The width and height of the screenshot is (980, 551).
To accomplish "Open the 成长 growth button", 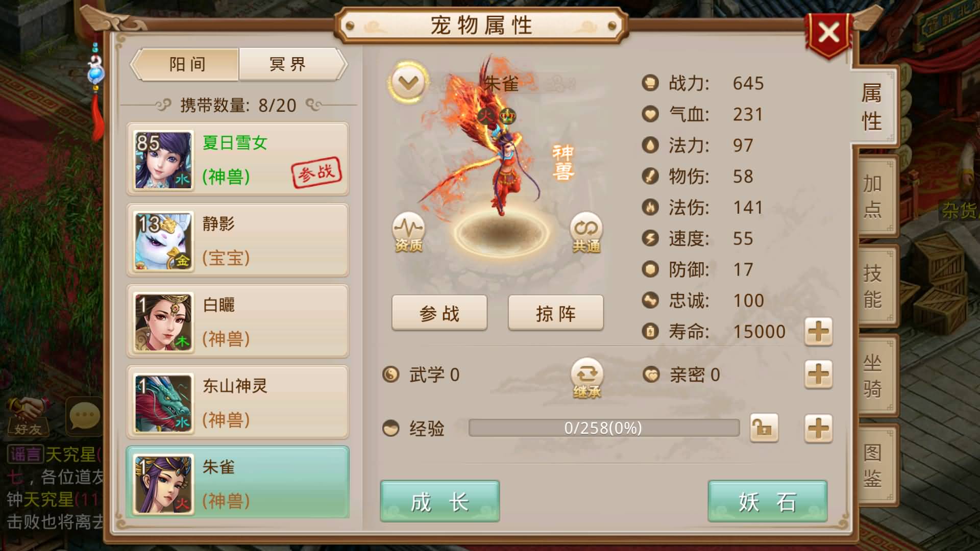I will tap(439, 502).
